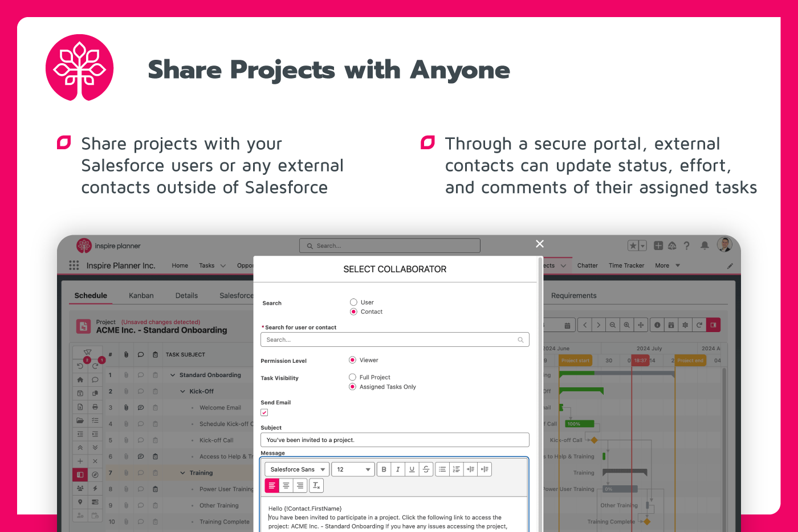The image size is (798, 532).
Task: Open the user profile avatar
Action: pyautogui.click(x=724, y=244)
